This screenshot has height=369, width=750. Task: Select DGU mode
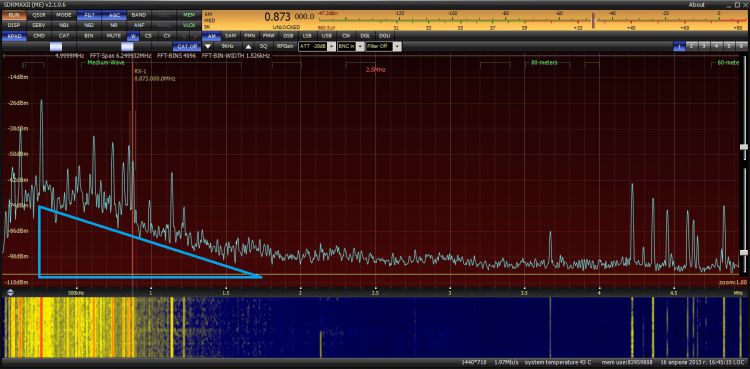[384, 35]
